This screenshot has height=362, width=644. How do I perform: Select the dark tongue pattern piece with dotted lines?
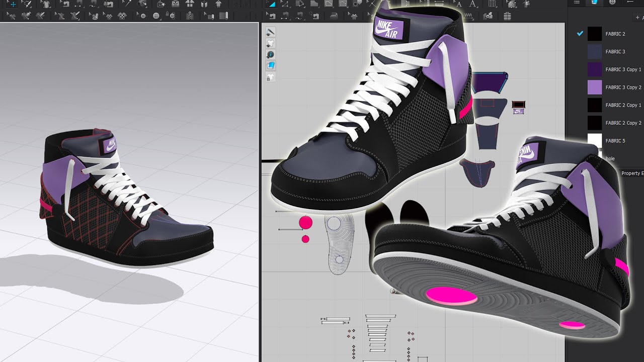(x=478, y=173)
